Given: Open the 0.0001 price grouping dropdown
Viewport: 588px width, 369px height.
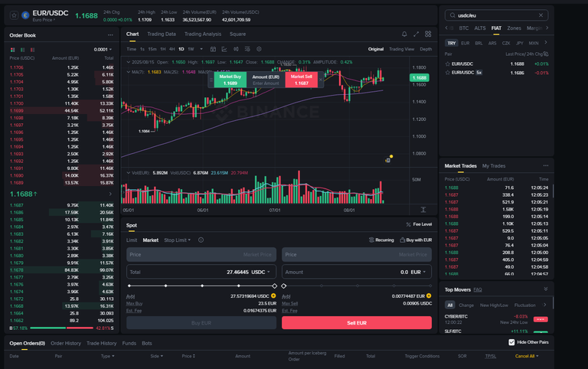Looking at the screenshot, I should (x=103, y=50).
